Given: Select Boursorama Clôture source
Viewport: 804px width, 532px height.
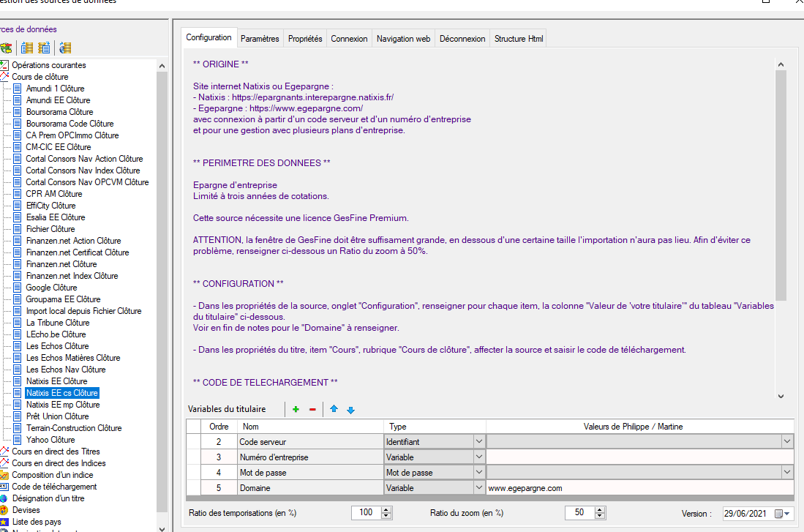Looking at the screenshot, I should 59,112.
